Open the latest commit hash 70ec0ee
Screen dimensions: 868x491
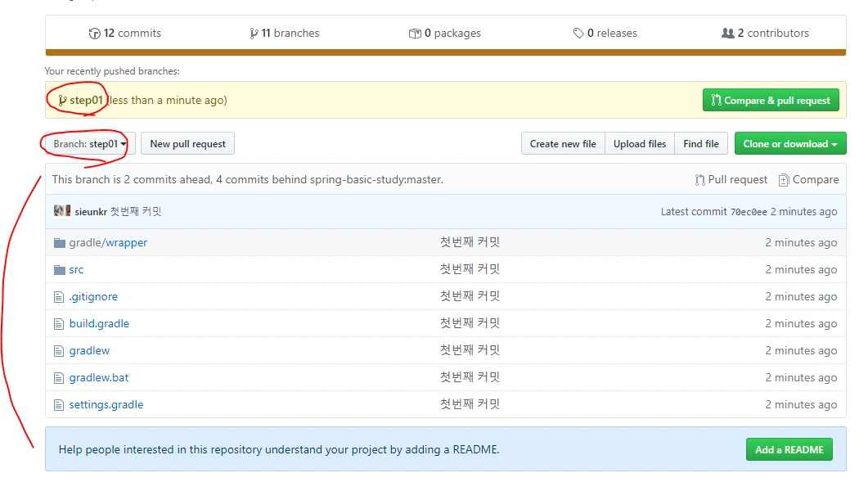[x=749, y=212]
